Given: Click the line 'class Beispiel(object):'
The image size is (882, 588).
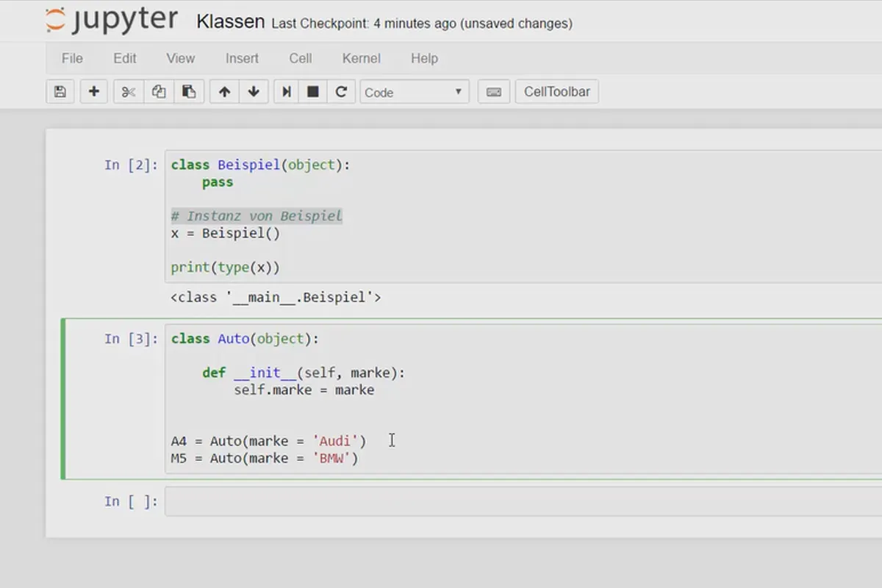Looking at the screenshot, I should [x=261, y=165].
